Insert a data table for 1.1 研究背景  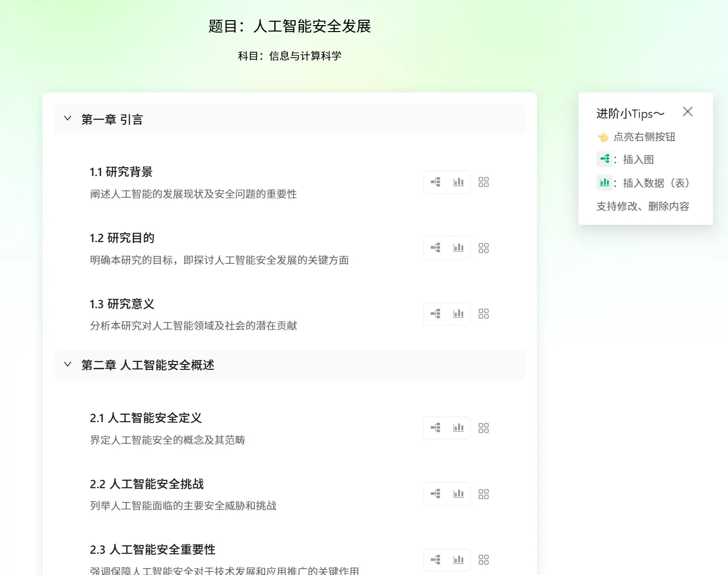point(459,182)
